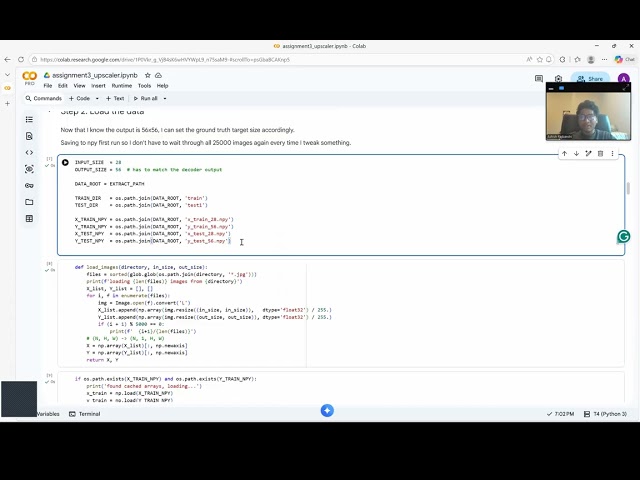Open the secrets key icon in sidebar
640x480 pixels.
coord(29,186)
